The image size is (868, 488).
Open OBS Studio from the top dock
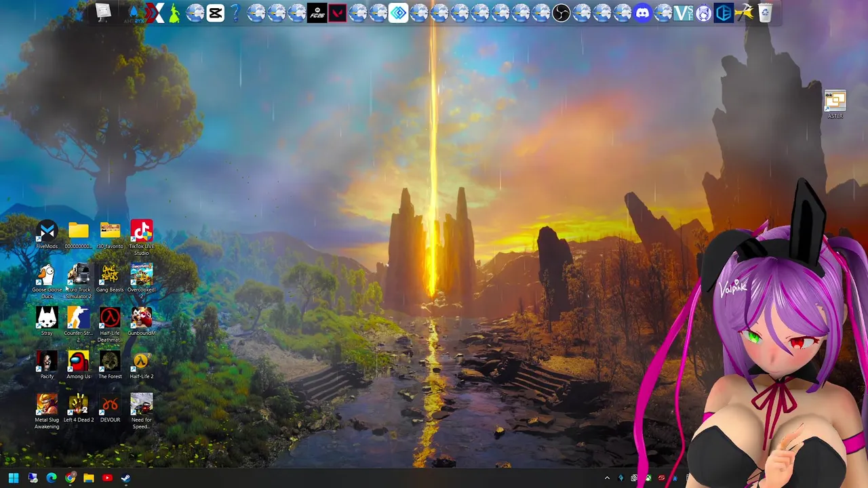(561, 13)
